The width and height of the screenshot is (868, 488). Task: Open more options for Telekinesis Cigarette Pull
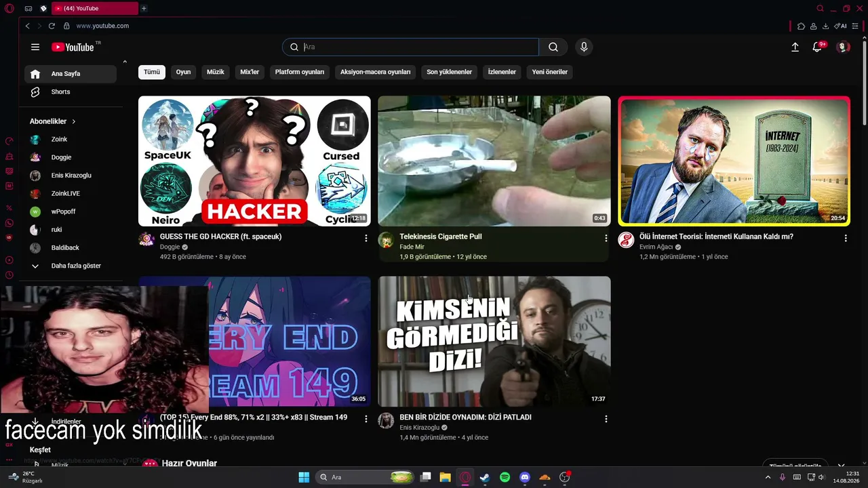(x=606, y=238)
